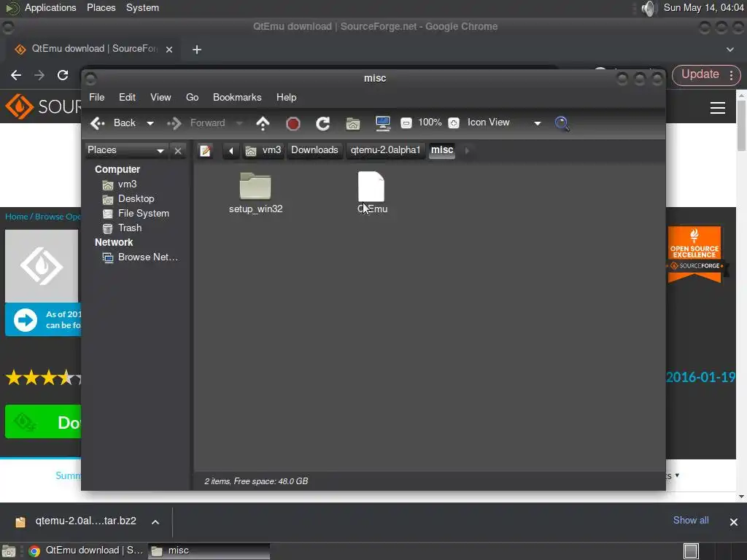Open the Go menu

[x=192, y=97]
